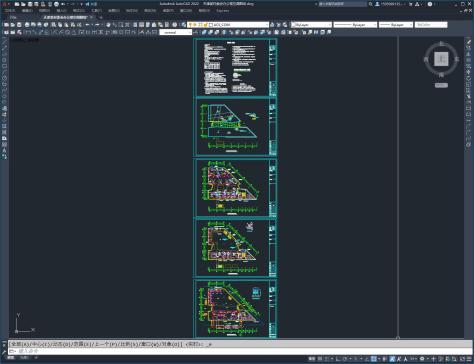Choose 上一个(P) option in command line

pos(107,344)
